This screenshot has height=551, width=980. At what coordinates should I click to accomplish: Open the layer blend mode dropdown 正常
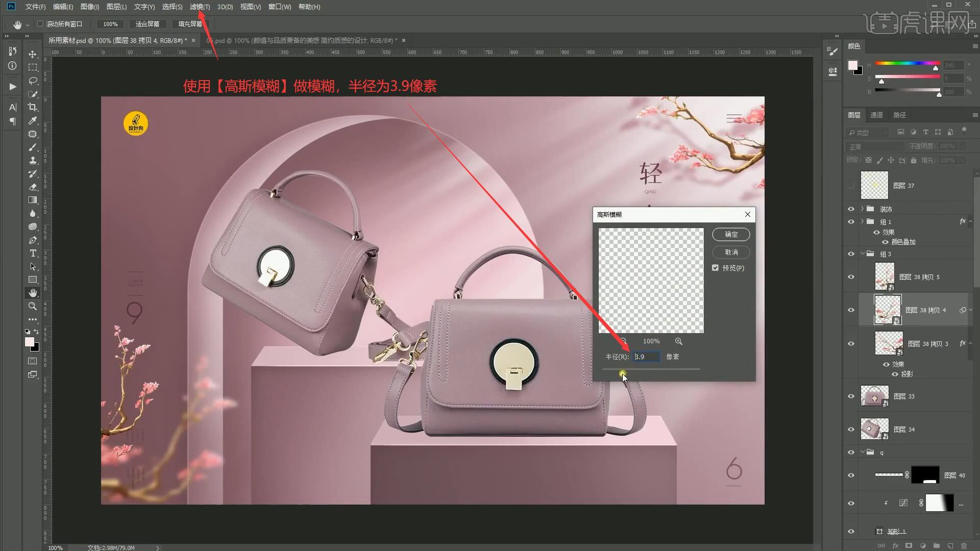coord(875,146)
